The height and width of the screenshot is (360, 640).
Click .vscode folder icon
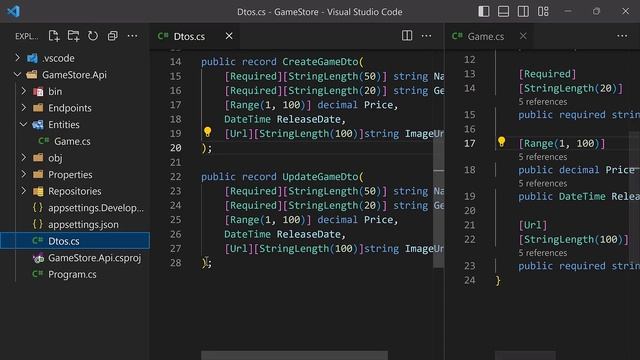pyautogui.click(x=33, y=58)
